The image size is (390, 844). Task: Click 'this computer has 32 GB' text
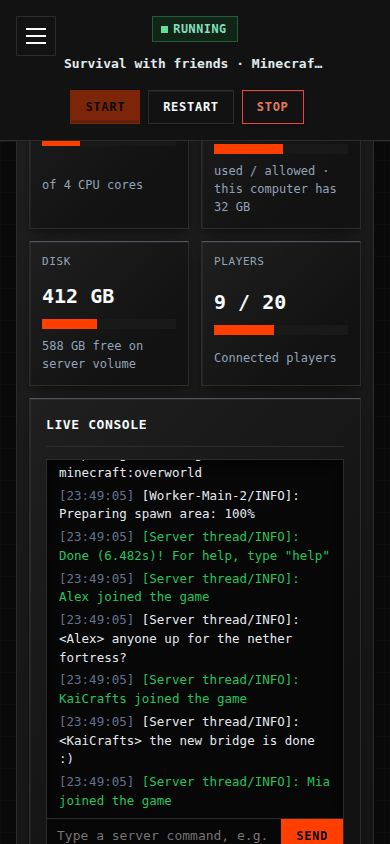click(x=275, y=198)
